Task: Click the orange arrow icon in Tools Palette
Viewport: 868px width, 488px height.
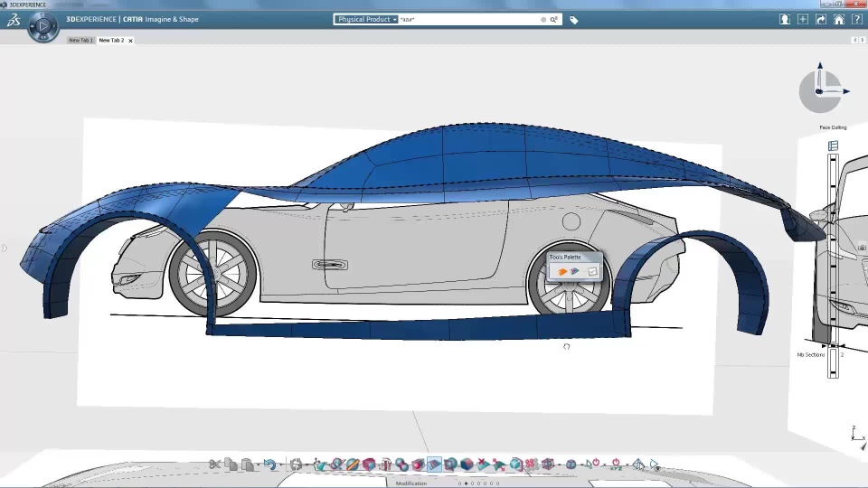Action: 561,271
